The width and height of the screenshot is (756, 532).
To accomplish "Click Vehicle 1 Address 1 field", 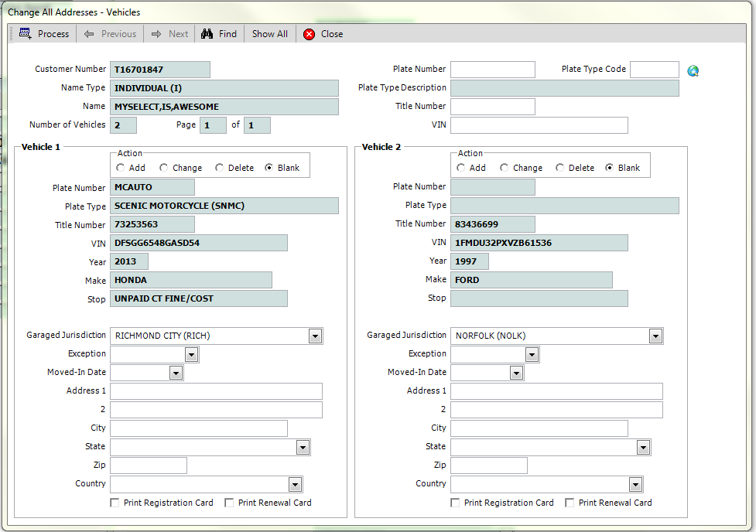I will pos(216,391).
